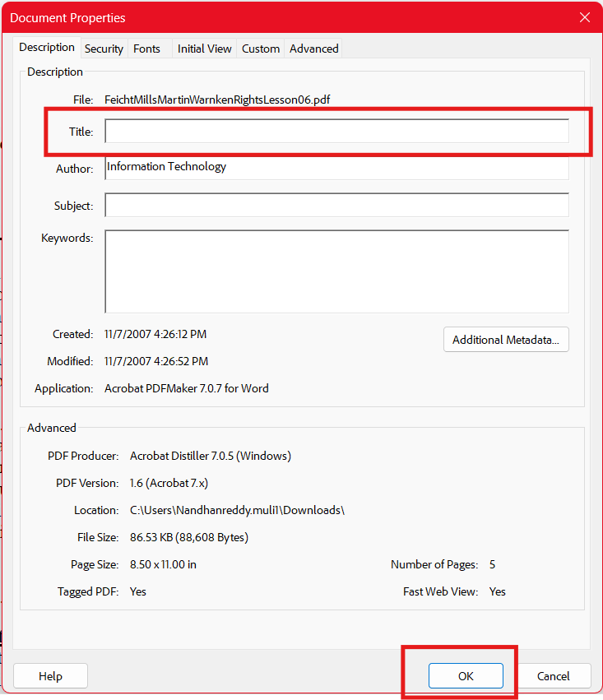Click File Size value 86.53 KB
The image size is (603, 700).
coord(189,537)
